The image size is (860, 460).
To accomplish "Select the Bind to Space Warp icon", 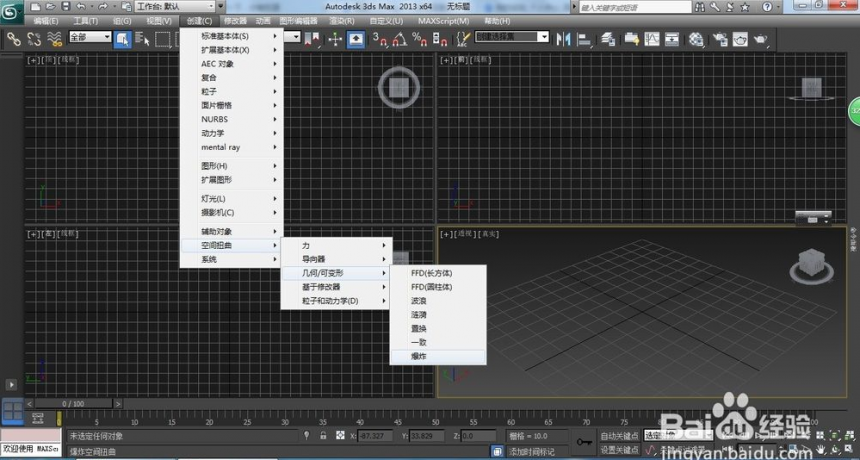I will pyautogui.click(x=55, y=39).
